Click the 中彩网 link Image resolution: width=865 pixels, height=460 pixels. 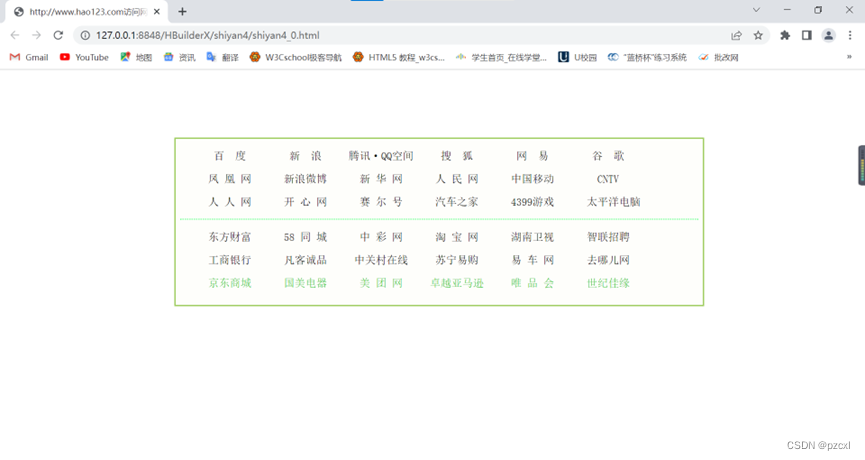coord(381,237)
